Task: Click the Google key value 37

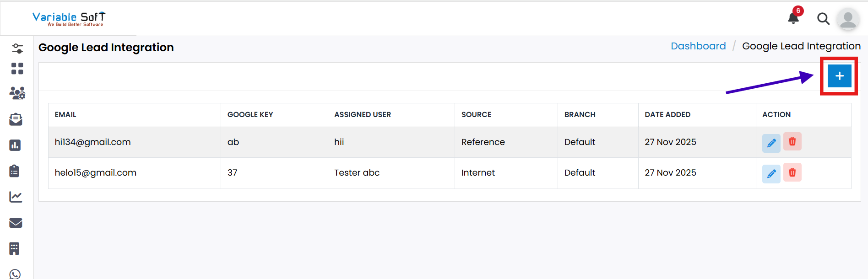Action: (x=232, y=173)
